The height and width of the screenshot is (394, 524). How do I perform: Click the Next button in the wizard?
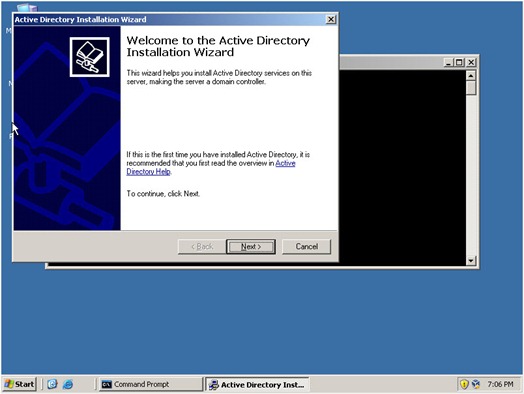[251, 247]
